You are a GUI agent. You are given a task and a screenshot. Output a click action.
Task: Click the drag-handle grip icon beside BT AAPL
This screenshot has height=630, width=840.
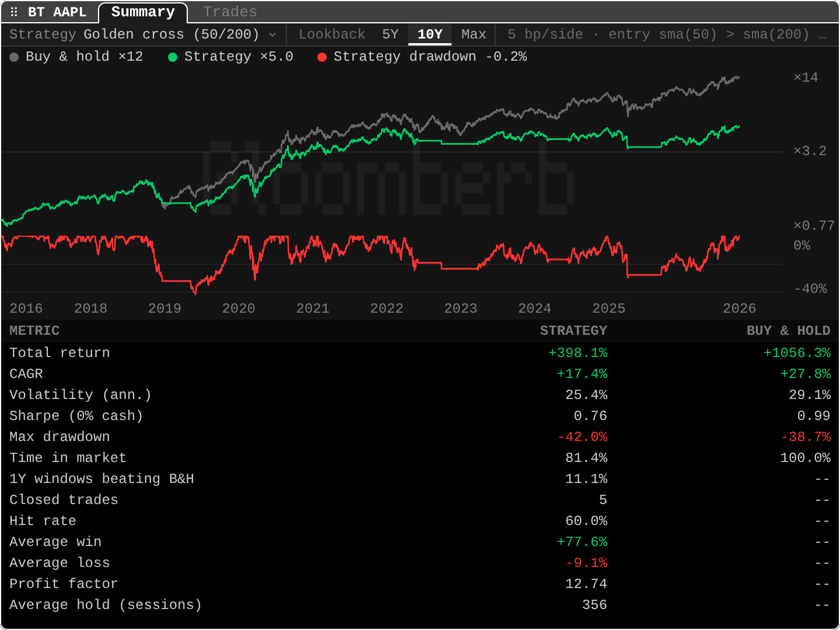14,12
